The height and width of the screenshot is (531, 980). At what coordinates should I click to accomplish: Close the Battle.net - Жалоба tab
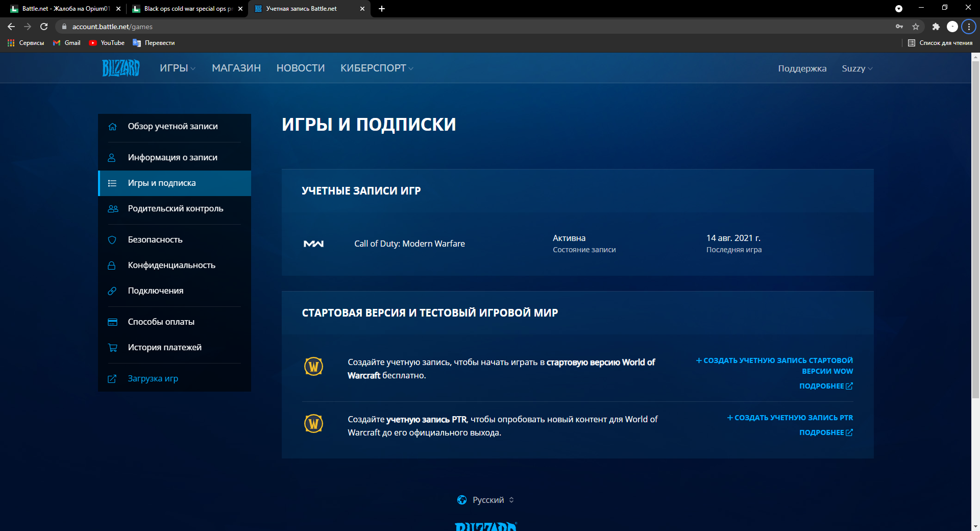click(x=118, y=9)
